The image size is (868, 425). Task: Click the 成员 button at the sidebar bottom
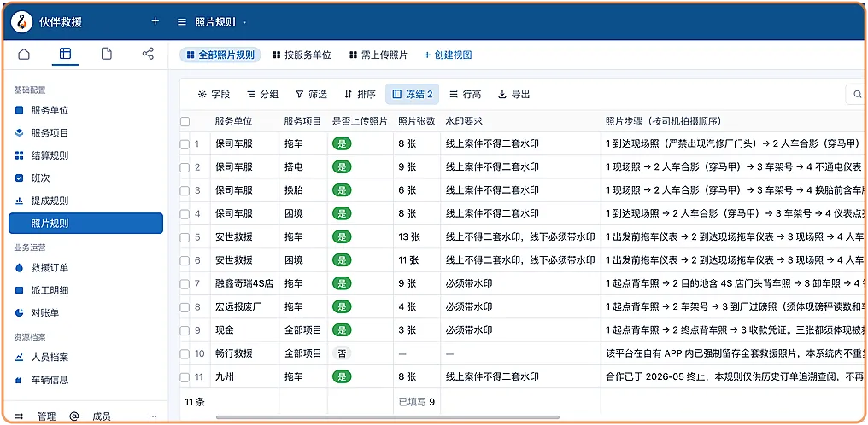tap(102, 416)
